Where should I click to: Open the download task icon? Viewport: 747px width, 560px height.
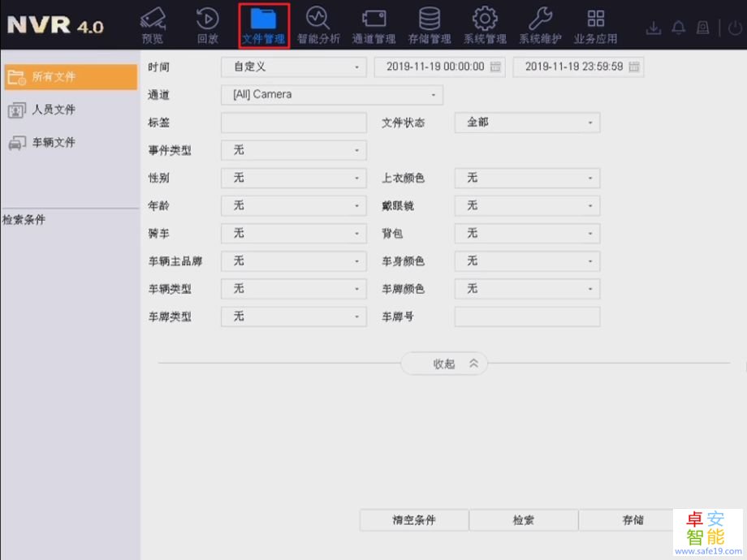654,27
